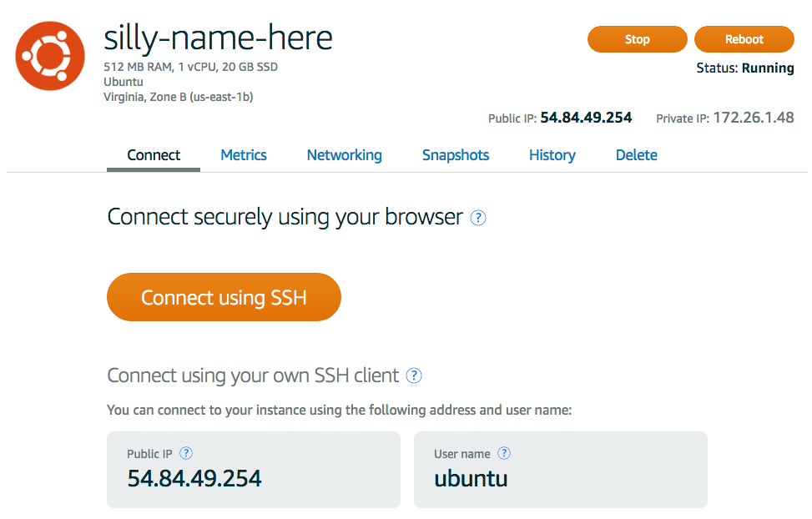812x519 pixels.
Task: Click the '512 MB RAM, 1 vCPU, 20 GB SSD' text
Action: click(x=190, y=67)
